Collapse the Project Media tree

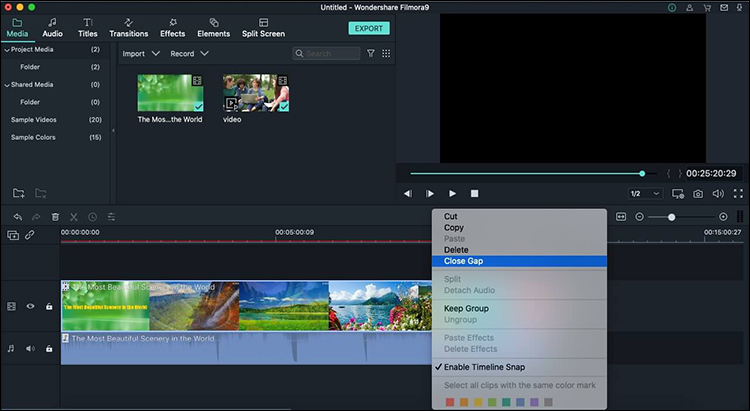coord(7,50)
